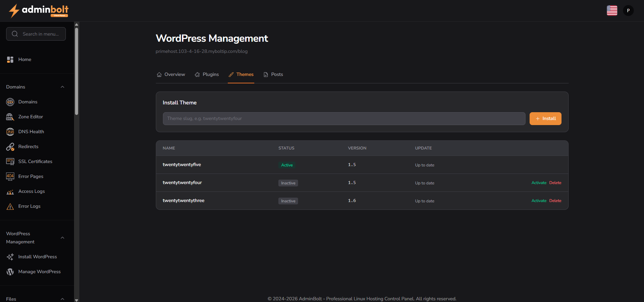Click the 404 Error Pages icon

coord(10,176)
